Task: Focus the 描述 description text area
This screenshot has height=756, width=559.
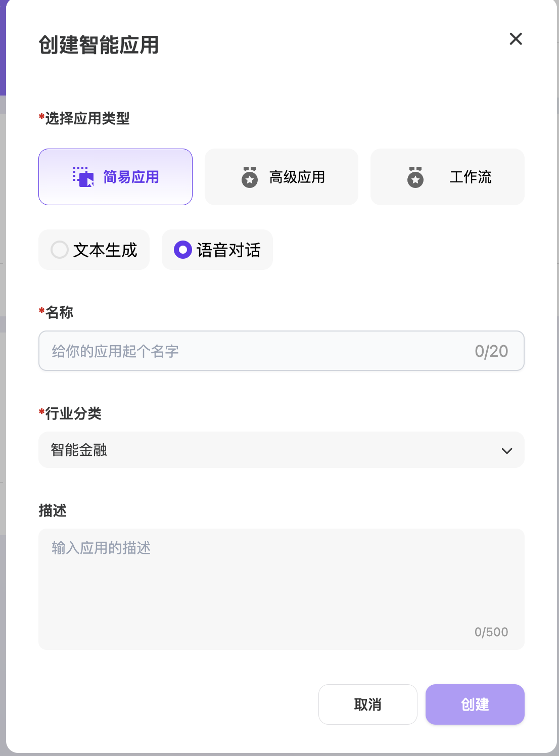Action: pyautogui.click(x=282, y=589)
